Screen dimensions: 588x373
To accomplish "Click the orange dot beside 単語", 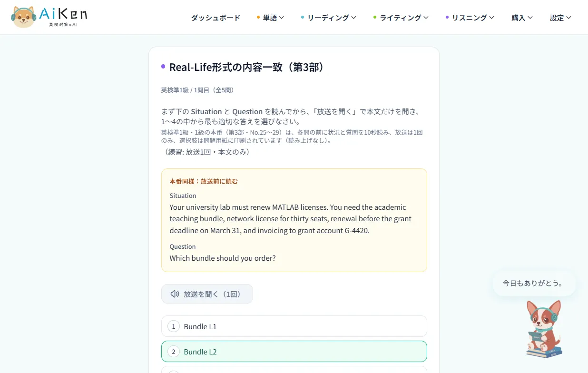I will pos(258,18).
